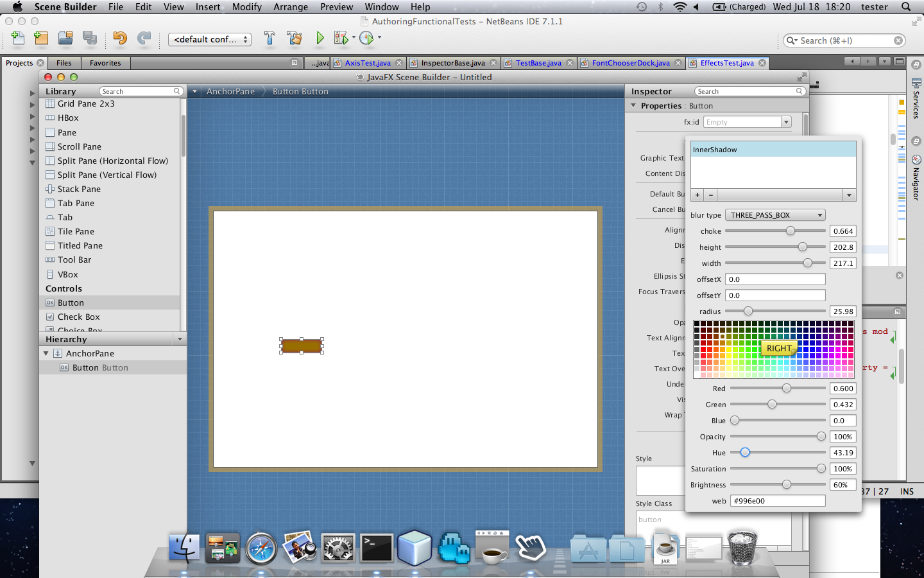Open the Debug Project dropdown arrow
Image resolution: width=924 pixels, height=578 pixels.
(x=354, y=37)
